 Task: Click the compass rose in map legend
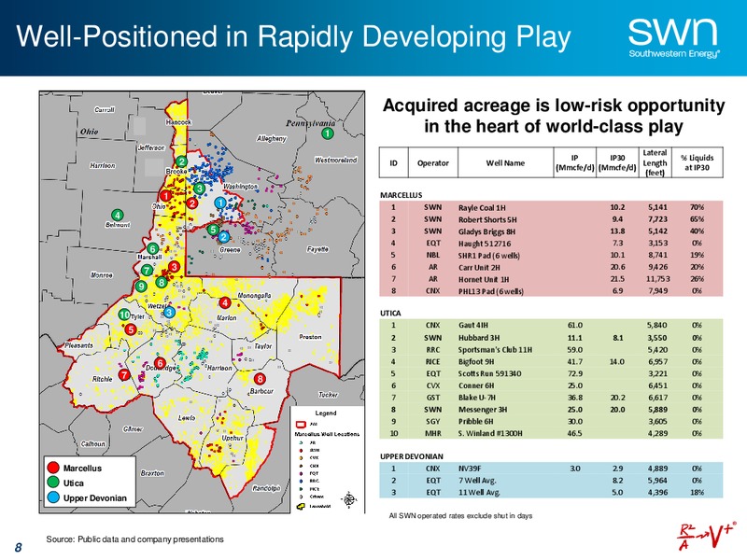(349, 499)
